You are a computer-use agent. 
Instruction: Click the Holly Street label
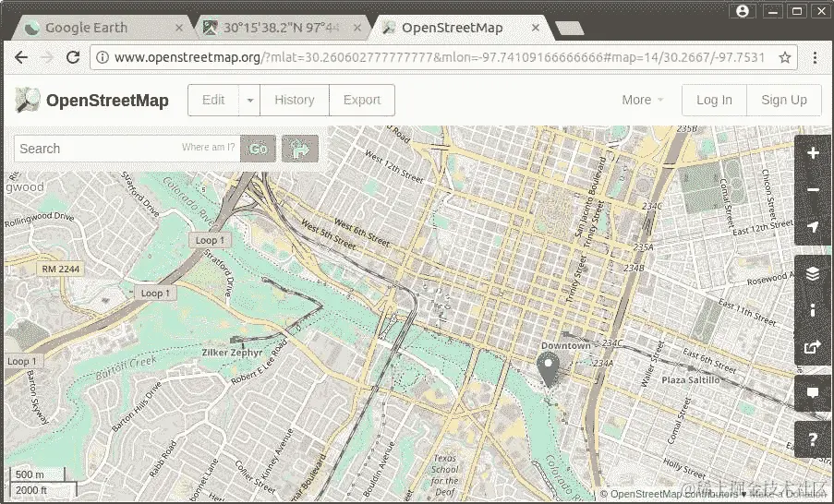(x=684, y=468)
